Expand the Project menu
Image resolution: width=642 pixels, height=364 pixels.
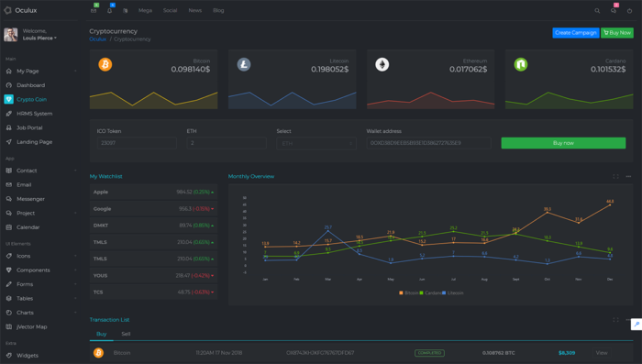tap(41, 213)
